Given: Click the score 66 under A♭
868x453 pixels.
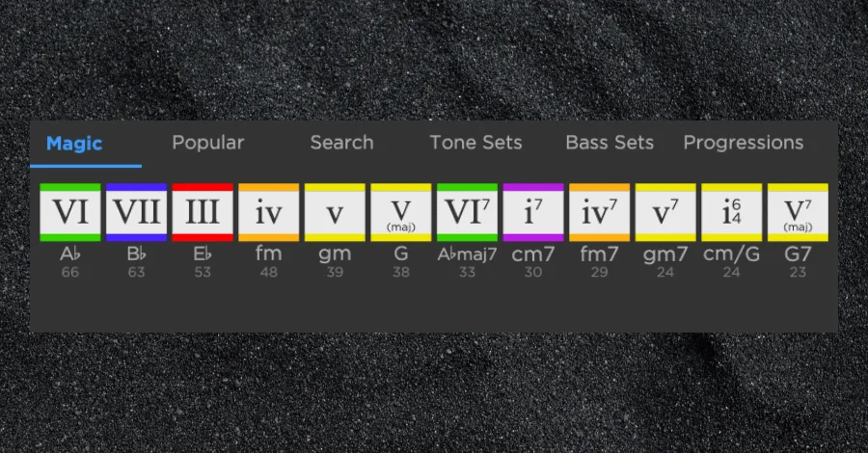Looking at the screenshot, I should click(70, 272).
